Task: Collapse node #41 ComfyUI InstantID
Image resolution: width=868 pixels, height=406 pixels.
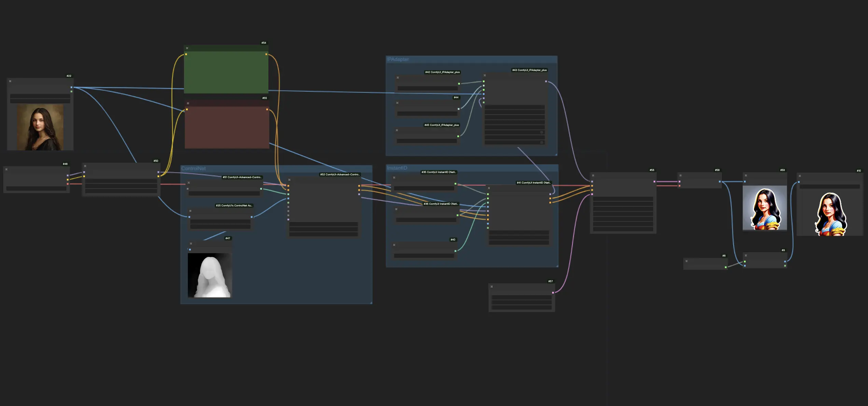Action: click(489, 188)
